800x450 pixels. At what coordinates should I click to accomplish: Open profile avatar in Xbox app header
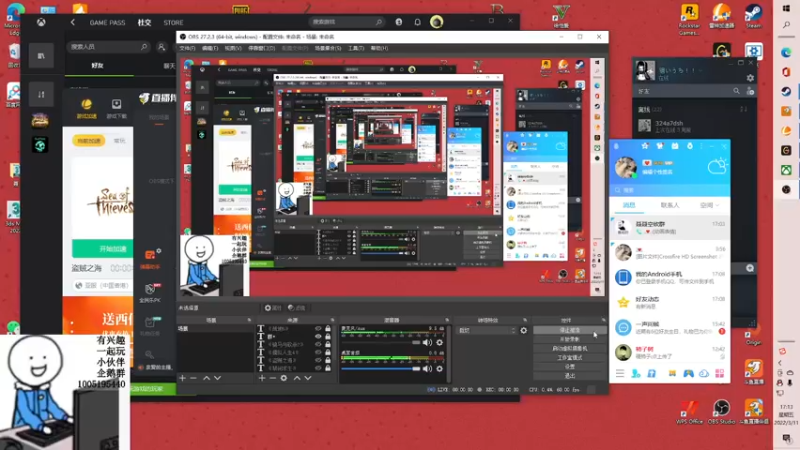click(436, 21)
